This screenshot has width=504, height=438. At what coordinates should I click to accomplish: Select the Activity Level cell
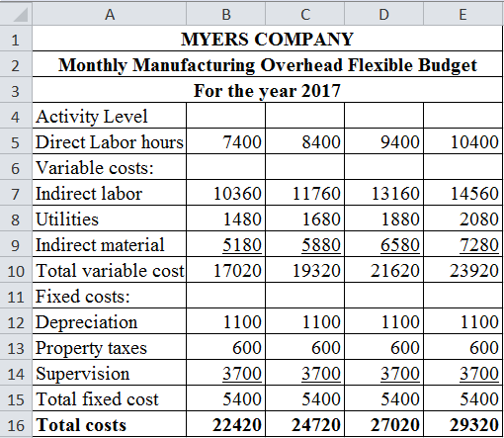[110, 116]
